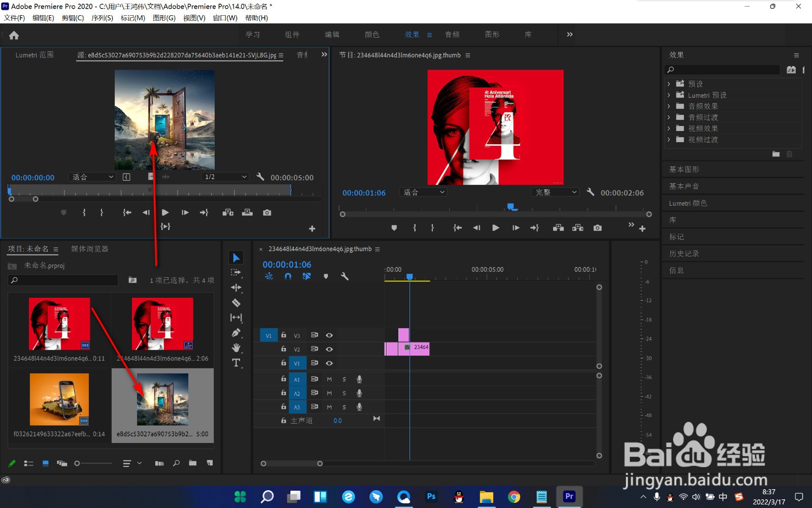Toggle linked selection in timeline

tap(307, 276)
